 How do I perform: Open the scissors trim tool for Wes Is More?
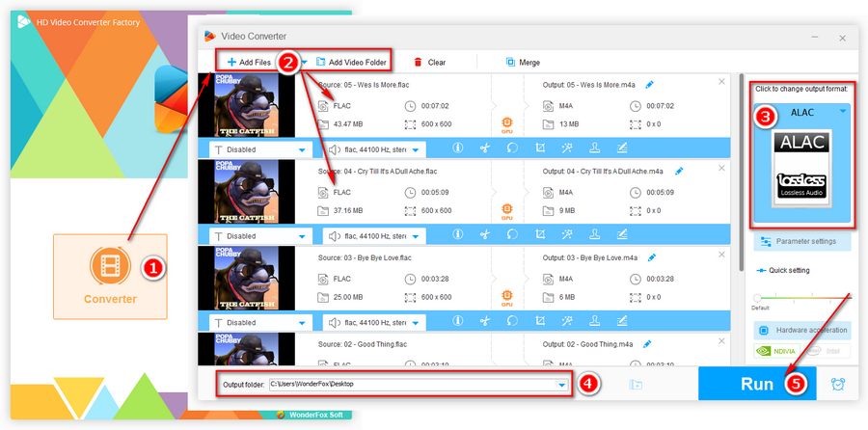coord(485,148)
